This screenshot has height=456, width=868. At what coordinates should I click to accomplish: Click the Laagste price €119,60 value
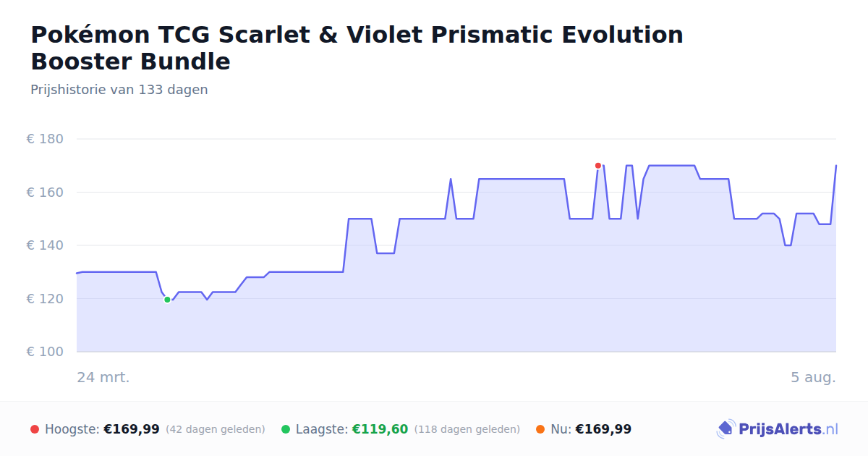(x=380, y=429)
